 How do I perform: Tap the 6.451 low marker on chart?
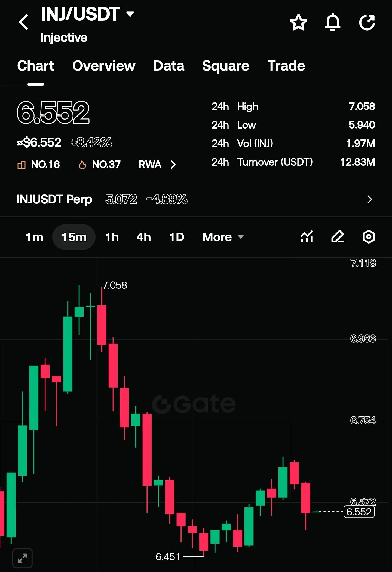click(168, 557)
